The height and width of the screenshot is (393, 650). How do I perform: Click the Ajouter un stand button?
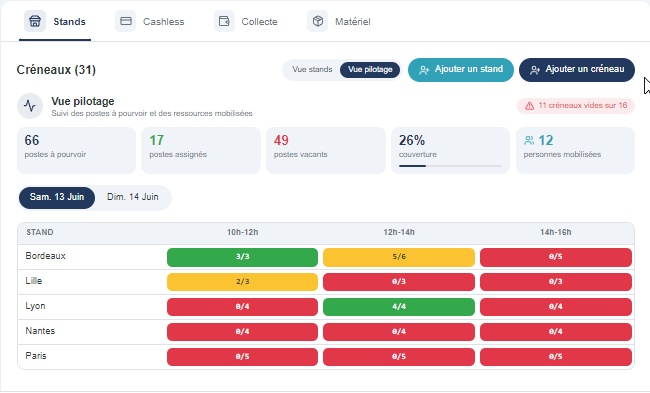[461, 70]
